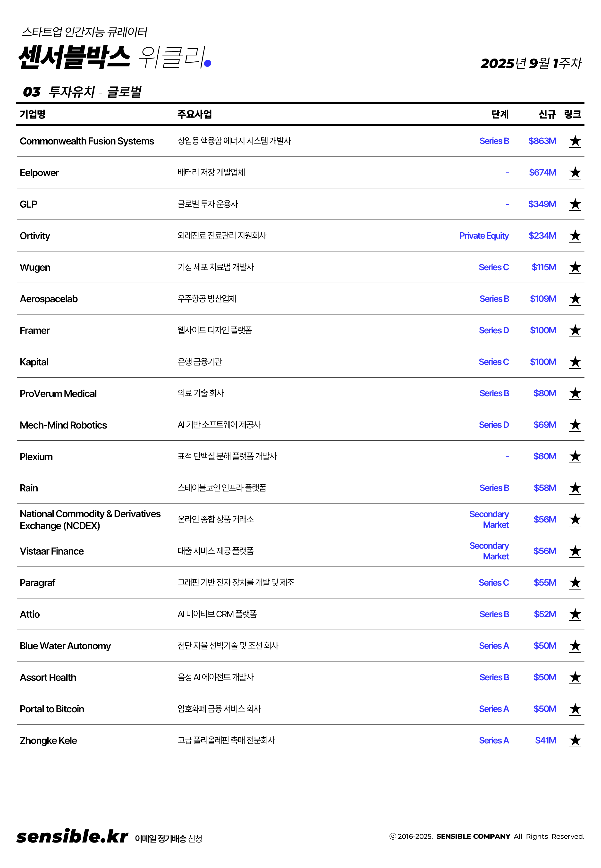Click the 이메일 정기배송 신청 link
Screen dimensions: 601x868
click(x=168, y=838)
